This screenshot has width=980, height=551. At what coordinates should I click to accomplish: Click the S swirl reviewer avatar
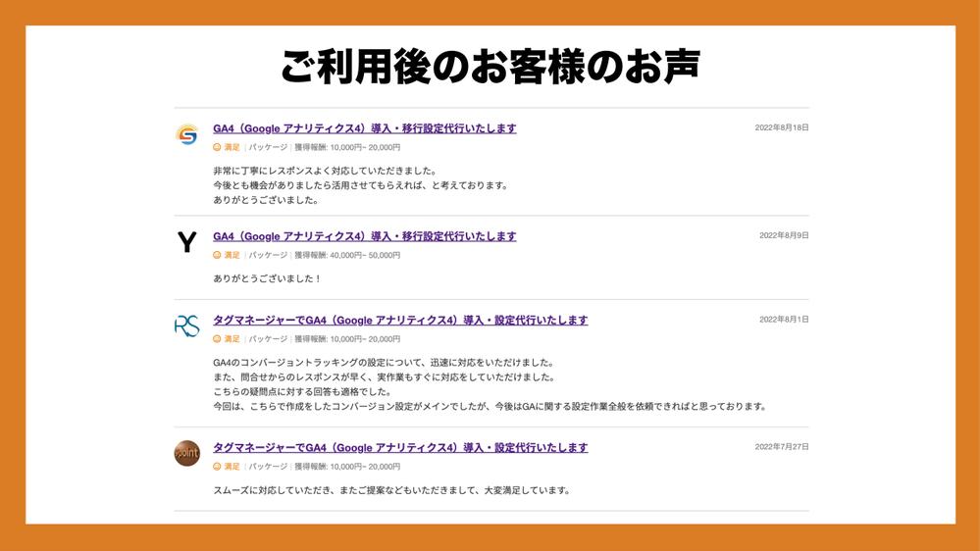pyautogui.click(x=186, y=134)
